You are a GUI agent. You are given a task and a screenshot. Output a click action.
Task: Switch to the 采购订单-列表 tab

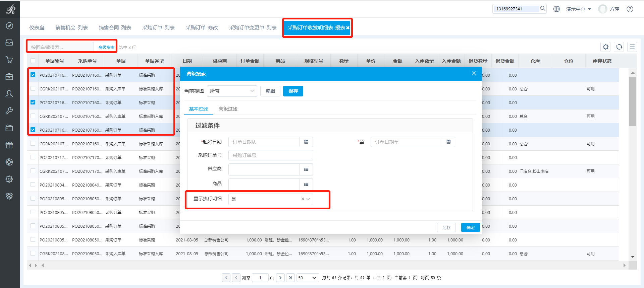tap(158, 28)
